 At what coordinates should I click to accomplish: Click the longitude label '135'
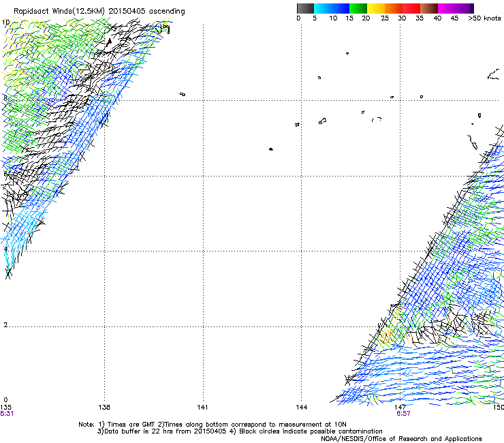point(5,408)
